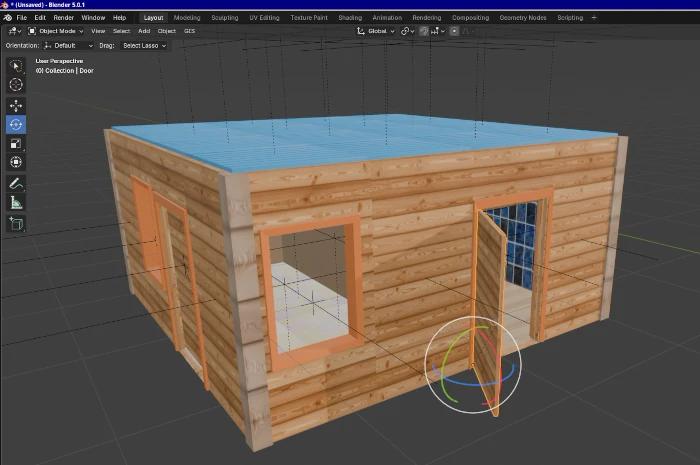Open the Select Lasso drag dropdown

tap(144, 46)
